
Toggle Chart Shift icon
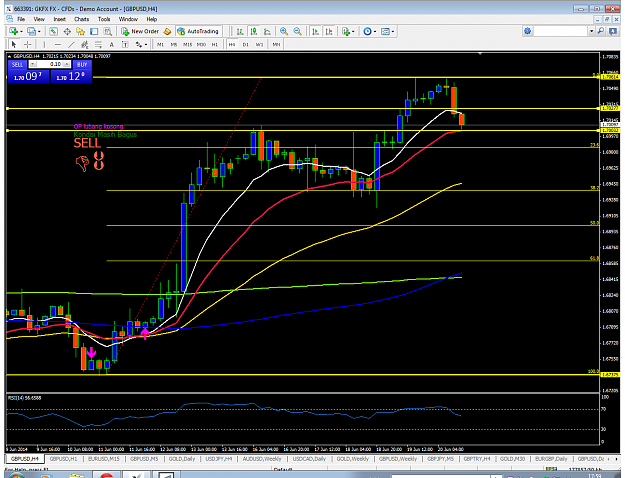[x=329, y=31]
